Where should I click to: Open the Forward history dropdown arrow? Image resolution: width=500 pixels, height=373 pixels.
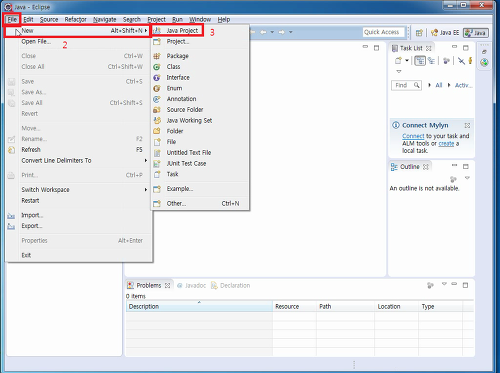(290, 32)
